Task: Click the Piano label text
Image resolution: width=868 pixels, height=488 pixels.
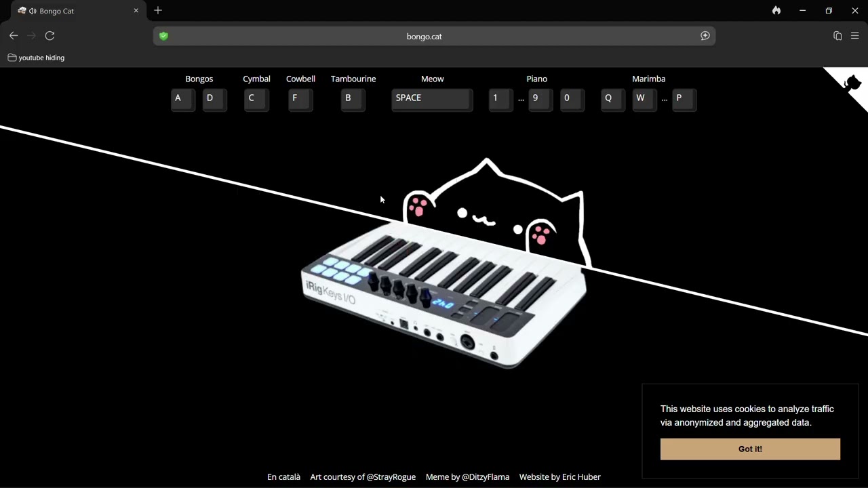Action: point(537,79)
